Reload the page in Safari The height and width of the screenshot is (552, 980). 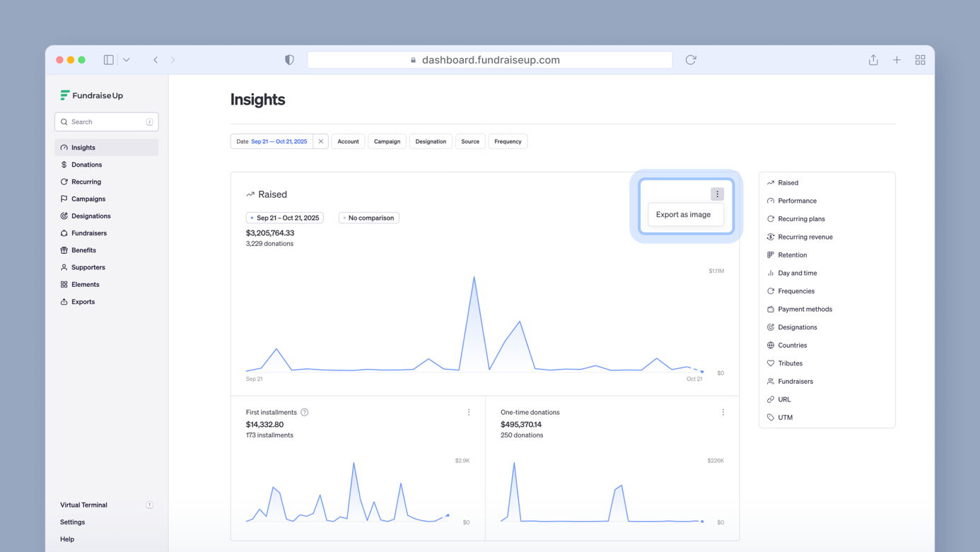pos(691,60)
